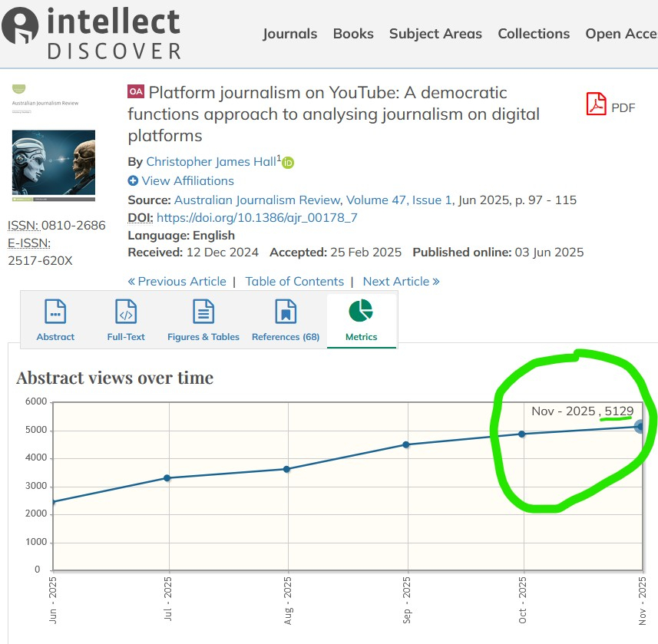
Task: Open the References bookmark icon tab
Action: click(x=286, y=312)
